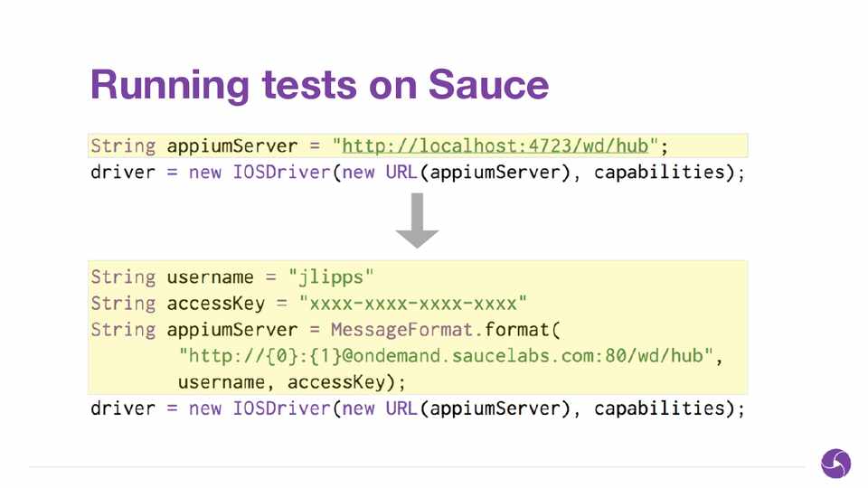Click the gray downward arrow
This screenshot has height=488, width=868.
417,222
